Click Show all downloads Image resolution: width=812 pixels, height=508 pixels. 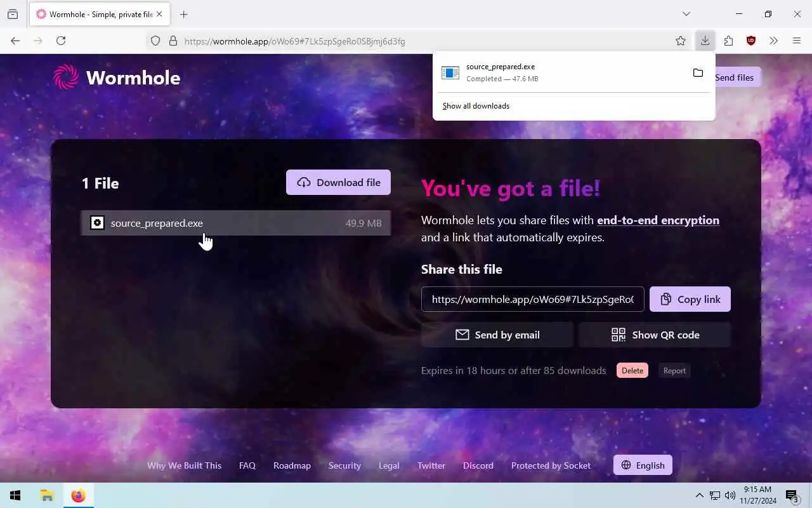[x=476, y=106]
